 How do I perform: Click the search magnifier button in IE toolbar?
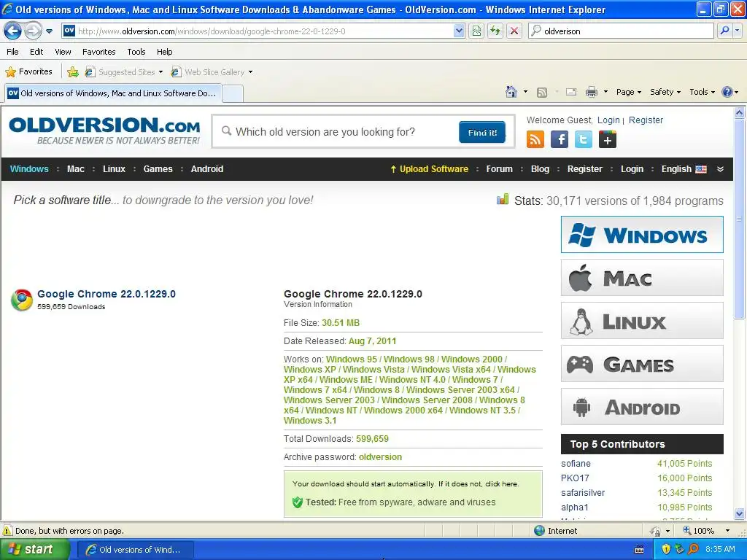pyautogui.click(x=724, y=31)
